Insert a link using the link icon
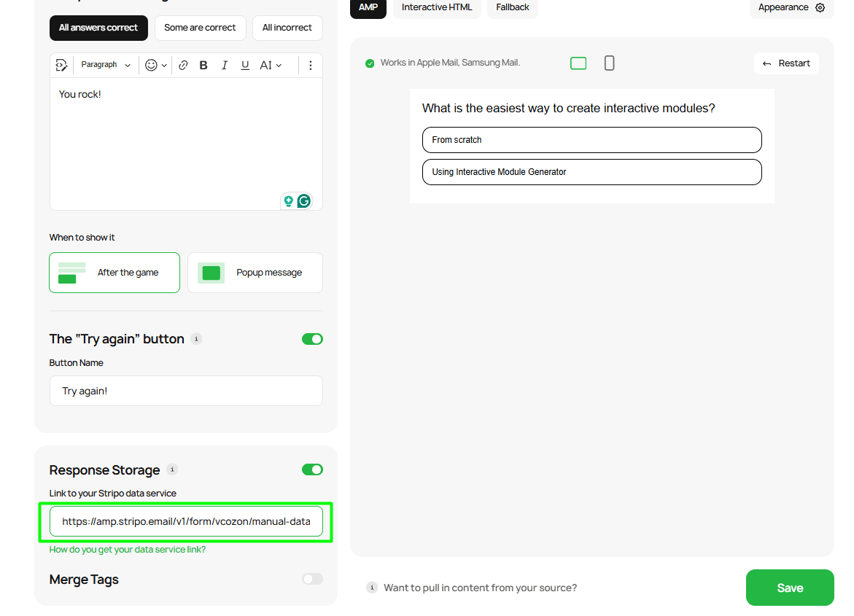 [x=183, y=66]
